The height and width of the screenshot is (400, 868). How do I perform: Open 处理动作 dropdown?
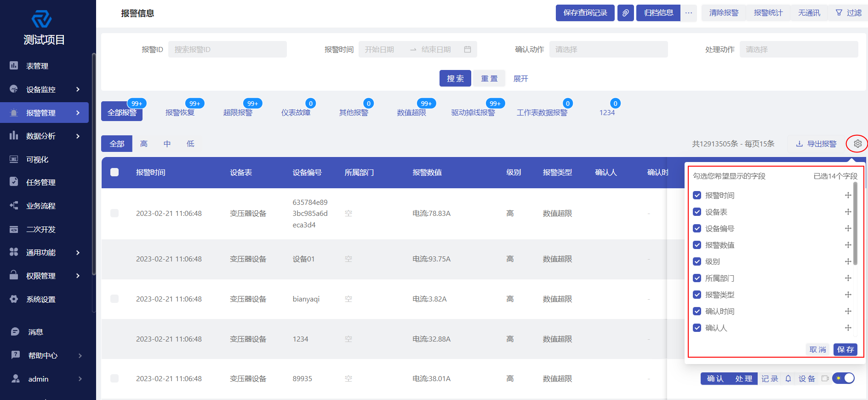(799, 49)
